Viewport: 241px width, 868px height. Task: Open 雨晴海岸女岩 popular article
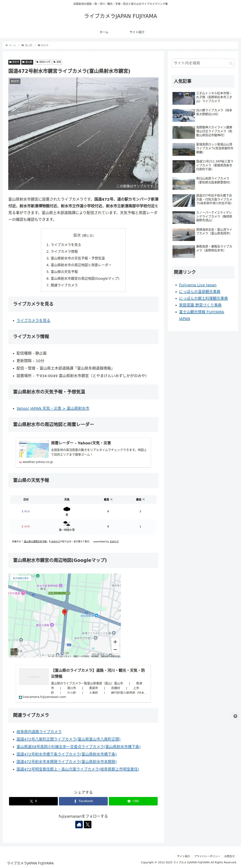click(x=203, y=234)
